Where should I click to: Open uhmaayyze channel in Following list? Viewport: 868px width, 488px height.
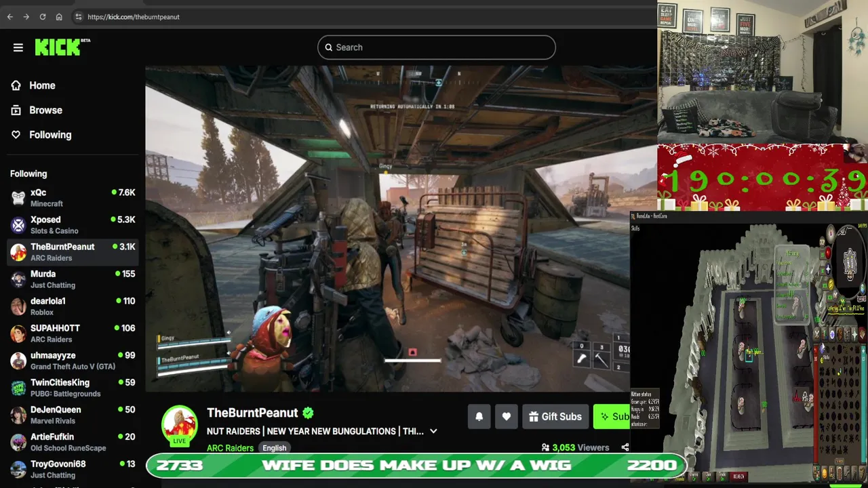[x=73, y=361]
